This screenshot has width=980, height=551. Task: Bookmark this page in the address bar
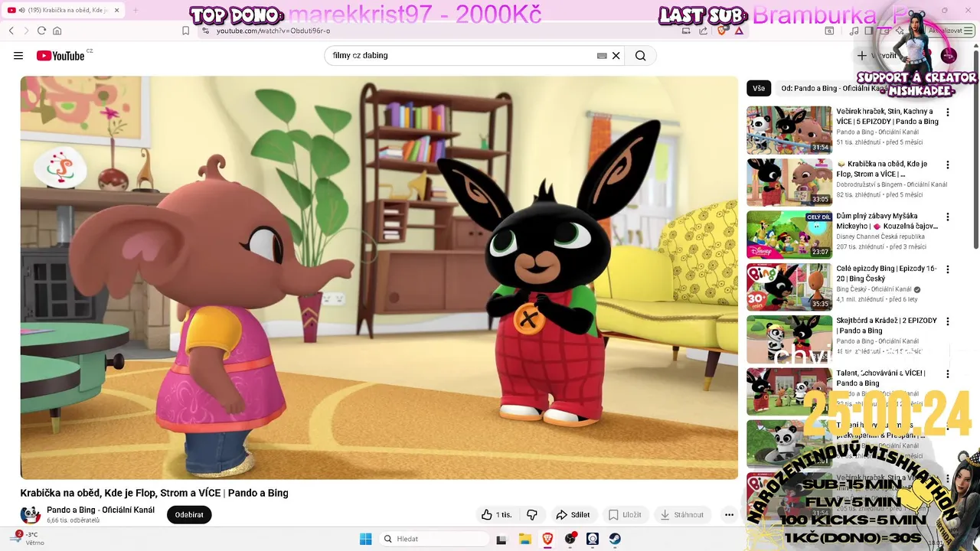pos(186,31)
